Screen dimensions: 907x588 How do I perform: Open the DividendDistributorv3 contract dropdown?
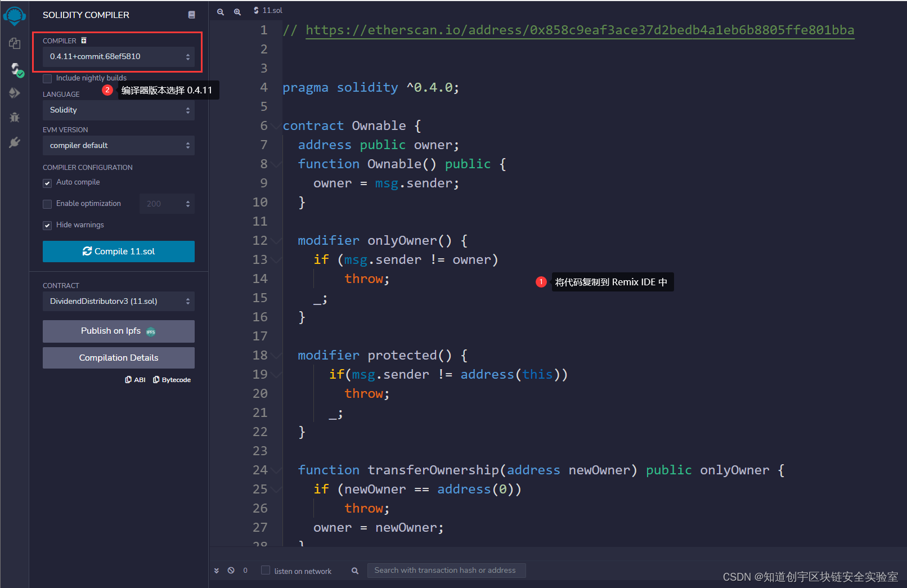119,301
